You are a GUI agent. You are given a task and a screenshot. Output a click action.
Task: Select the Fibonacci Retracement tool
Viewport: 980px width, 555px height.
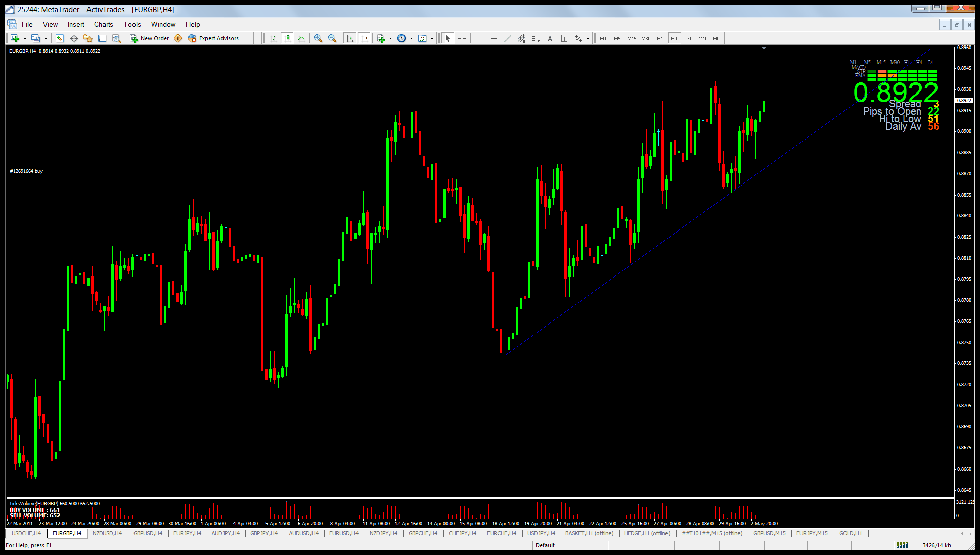point(536,38)
